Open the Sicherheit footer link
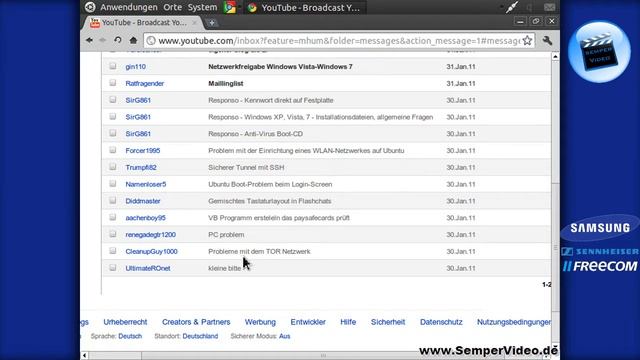Viewport: 640px width, 360px height. click(388, 322)
